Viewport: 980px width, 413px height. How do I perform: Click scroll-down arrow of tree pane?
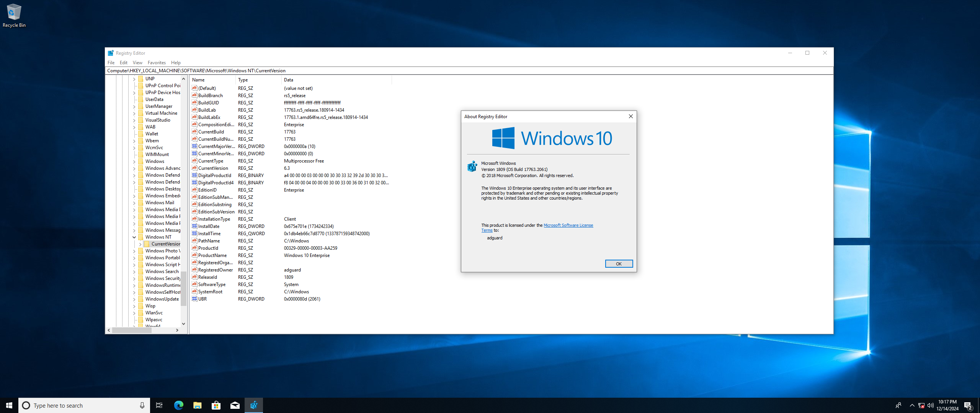(183, 324)
